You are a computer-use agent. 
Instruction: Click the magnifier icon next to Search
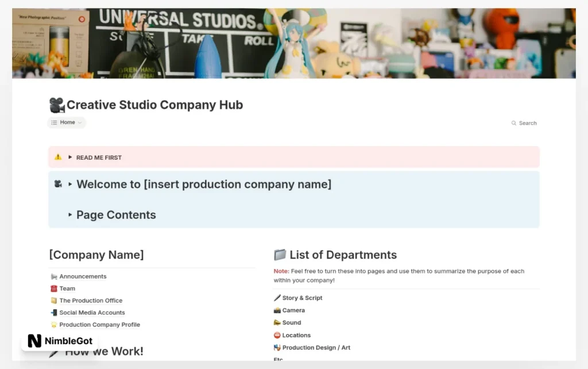[x=514, y=123]
